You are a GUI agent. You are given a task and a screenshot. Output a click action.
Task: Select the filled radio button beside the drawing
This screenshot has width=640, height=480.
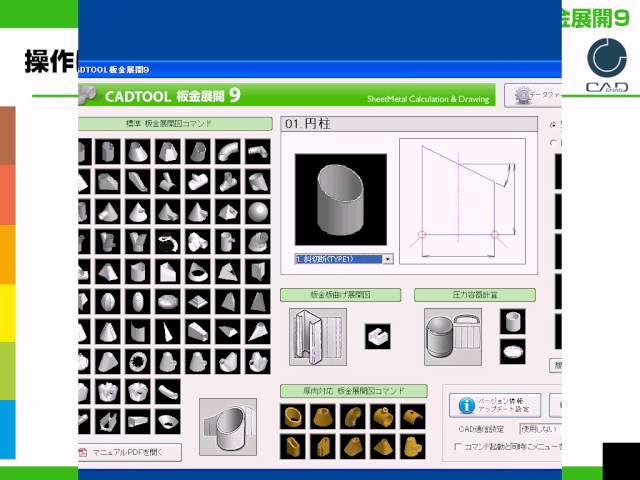click(x=553, y=125)
